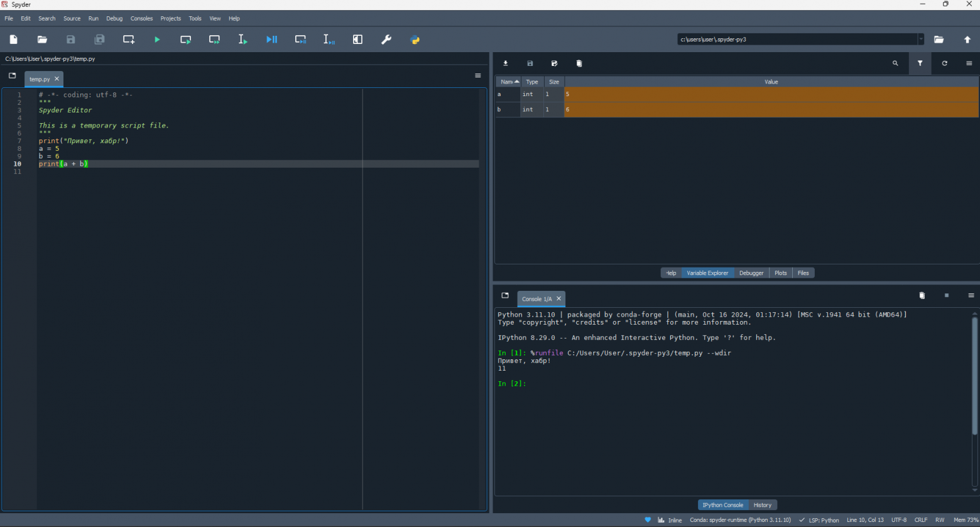Save data in Variable Explorer
Viewport: 980px width, 527px height.
(530, 63)
